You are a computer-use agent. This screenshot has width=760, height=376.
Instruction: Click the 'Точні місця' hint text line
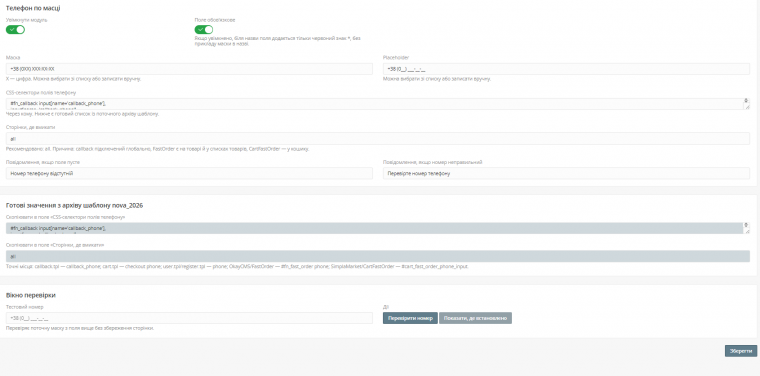click(x=237, y=266)
